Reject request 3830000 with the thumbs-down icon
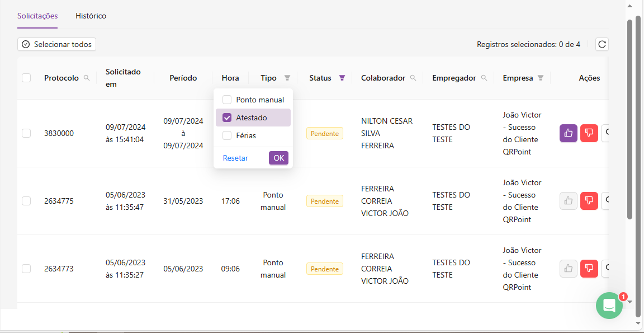644x333 pixels. pyautogui.click(x=589, y=133)
